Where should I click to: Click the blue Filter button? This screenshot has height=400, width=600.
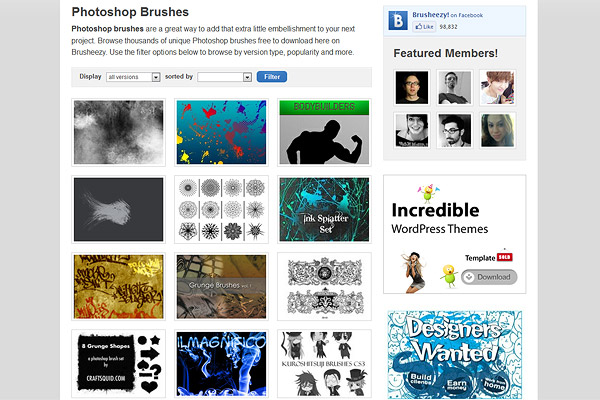(272, 77)
